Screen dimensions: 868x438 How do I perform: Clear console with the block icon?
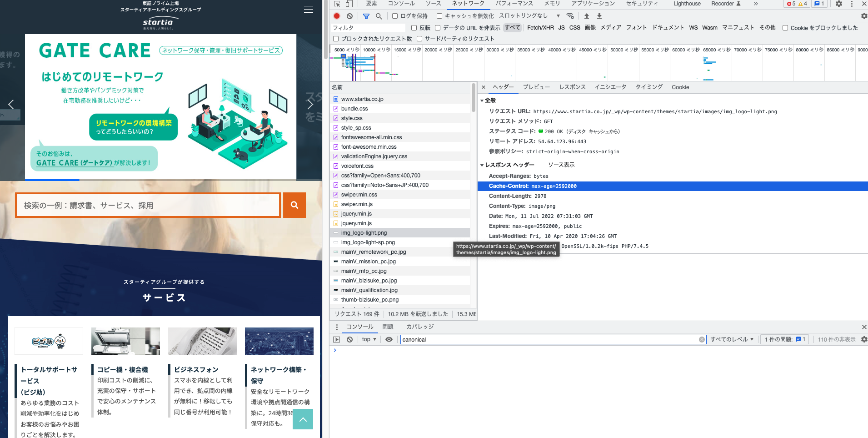349,339
